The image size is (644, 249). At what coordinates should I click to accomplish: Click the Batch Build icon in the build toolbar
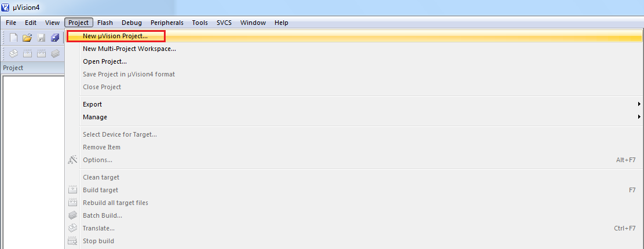click(55, 53)
